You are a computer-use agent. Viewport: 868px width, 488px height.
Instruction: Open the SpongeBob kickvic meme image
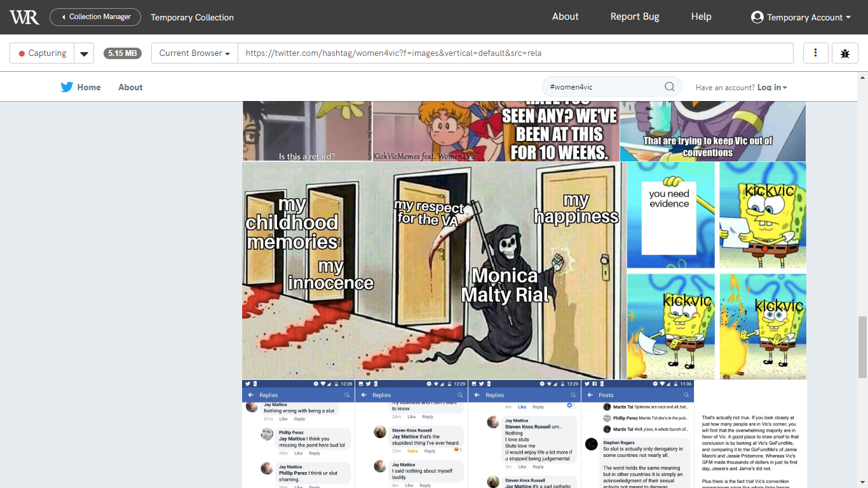pyautogui.click(x=717, y=271)
